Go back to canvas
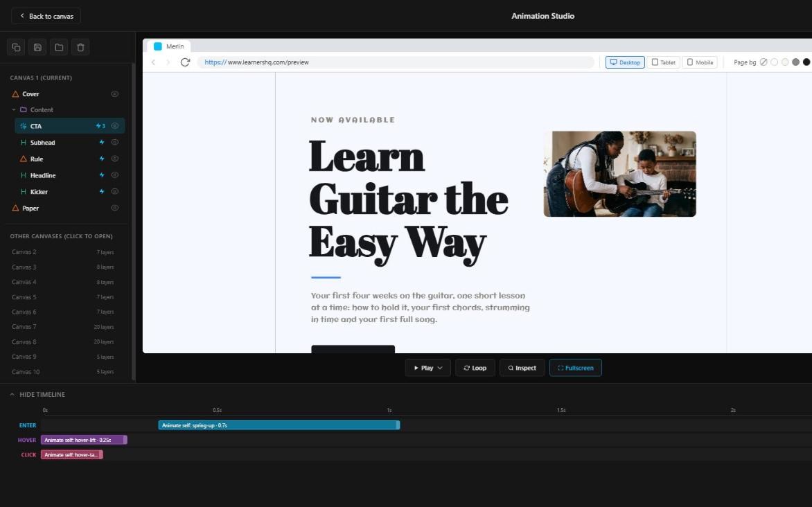Image resolution: width=812 pixels, height=507 pixels. pyautogui.click(x=46, y=16)
